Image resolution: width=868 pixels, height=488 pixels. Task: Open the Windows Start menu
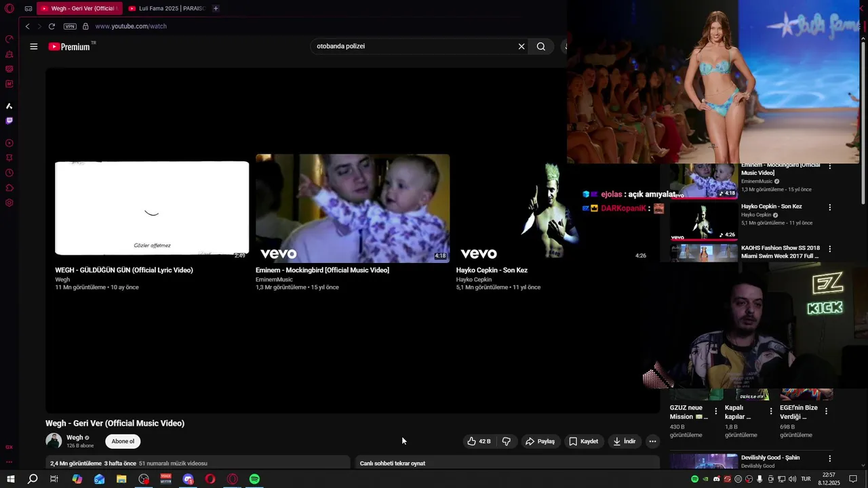(10, 479)
